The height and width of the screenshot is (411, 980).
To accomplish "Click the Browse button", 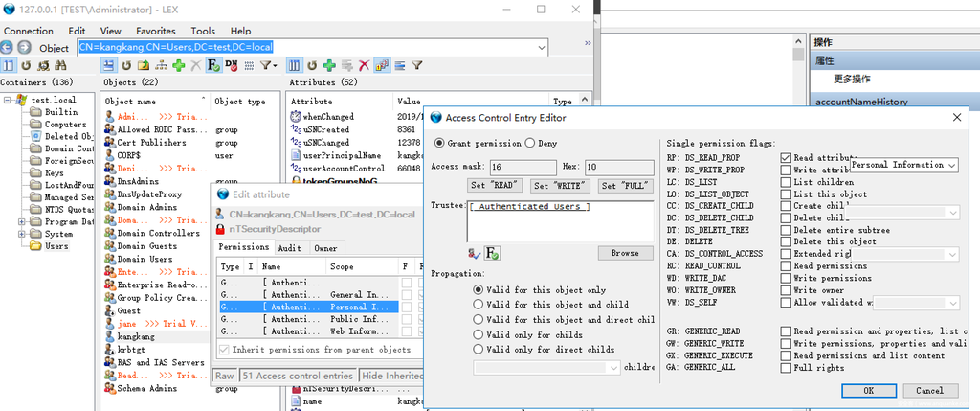I will [624, 253].
